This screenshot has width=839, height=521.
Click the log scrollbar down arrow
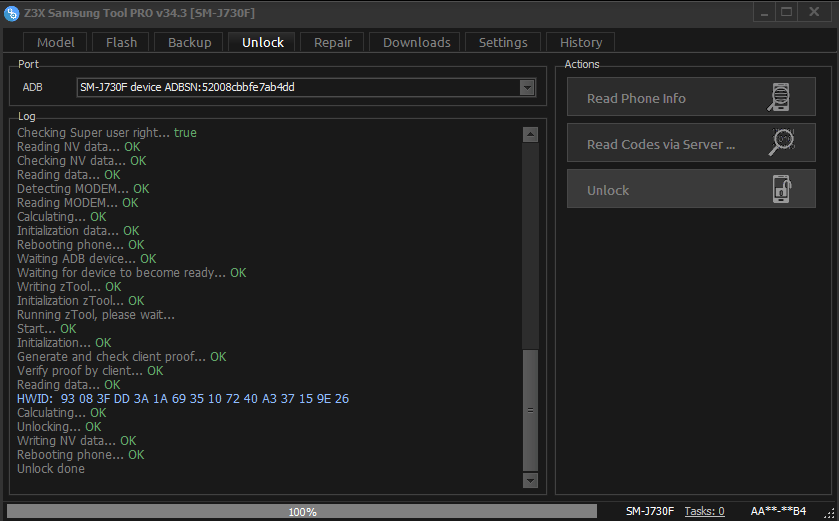click(530, 480)
